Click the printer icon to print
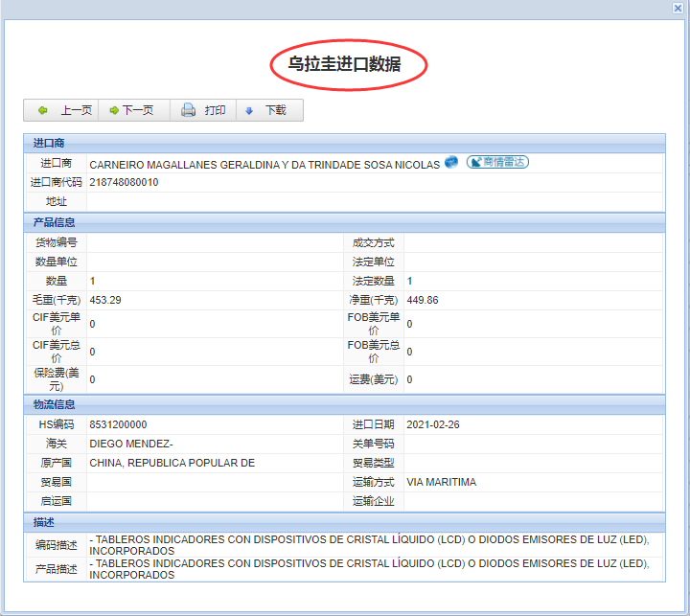The width and height of the screenshot is (690, 616). pyautogui.click(x=189, y=110)
